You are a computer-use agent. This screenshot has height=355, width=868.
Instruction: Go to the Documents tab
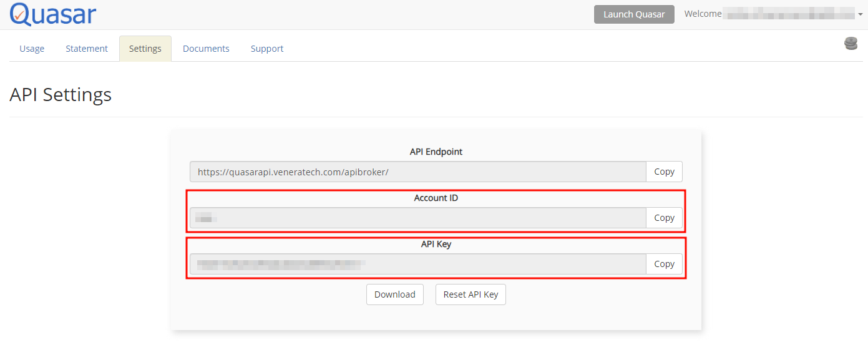(206, 49)
